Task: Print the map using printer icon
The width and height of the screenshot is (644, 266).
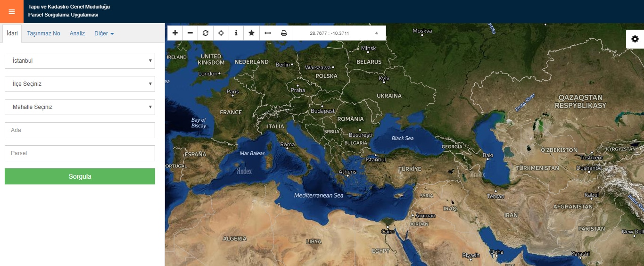Action: coord(284,33)
